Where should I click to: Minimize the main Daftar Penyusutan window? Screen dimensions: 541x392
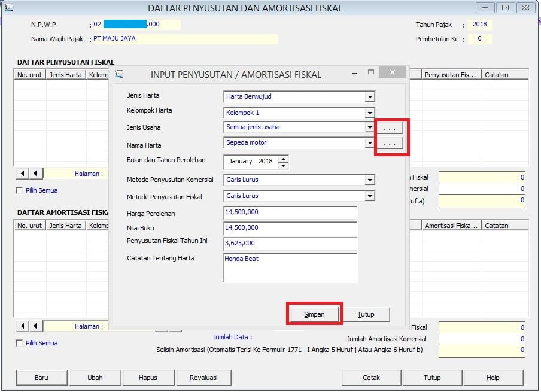[x=485, y=8]
